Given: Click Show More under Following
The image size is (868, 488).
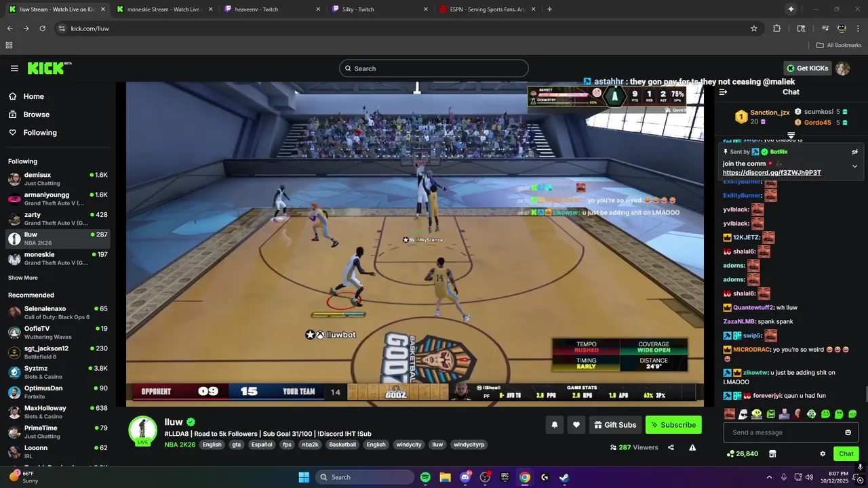Looking at the screenshot, I should coord(23,278).
